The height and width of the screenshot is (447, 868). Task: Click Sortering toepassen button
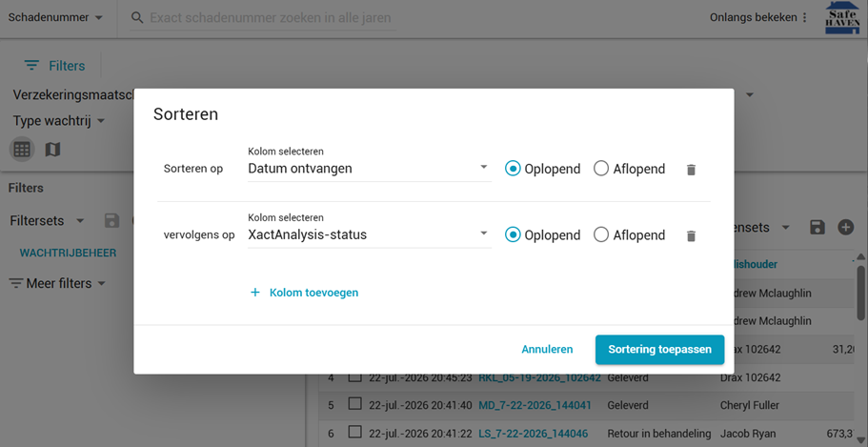click(660, 350)
